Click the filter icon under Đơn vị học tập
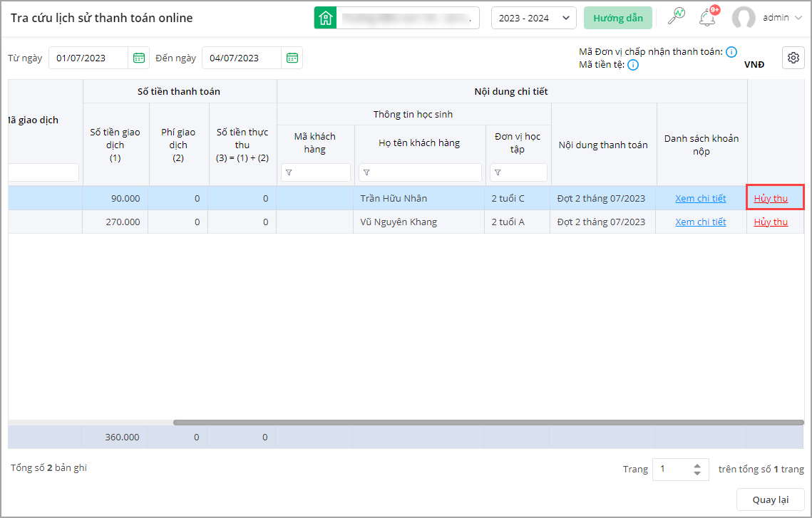Viewport: 812px width, 518px height. click(x=498, y=173)
